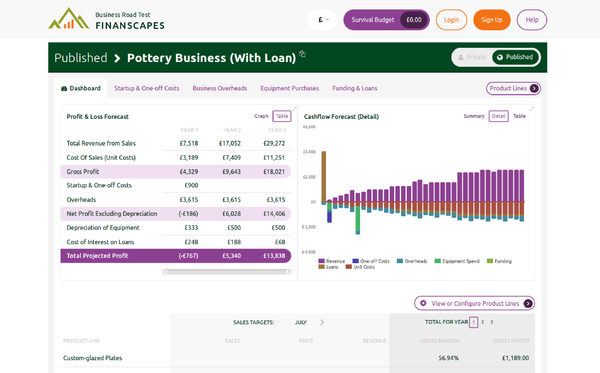Click the Product Lines button

[513, 88]
